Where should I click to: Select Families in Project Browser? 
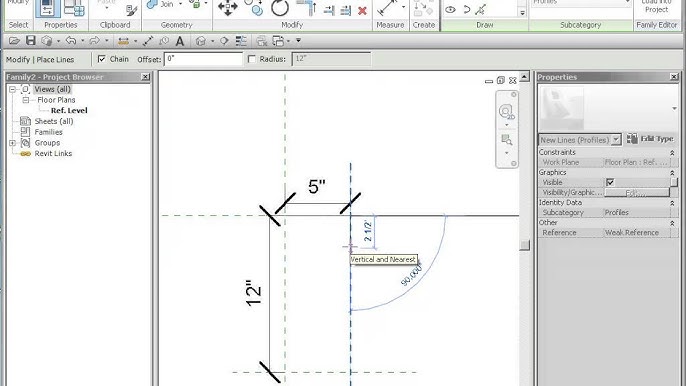click(49, 132)
